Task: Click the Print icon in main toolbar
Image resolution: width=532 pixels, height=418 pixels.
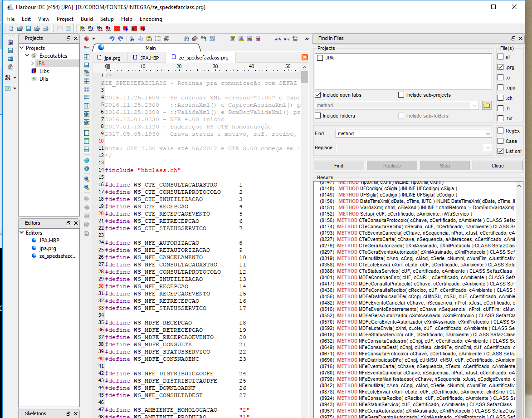Action: point(45,29)
